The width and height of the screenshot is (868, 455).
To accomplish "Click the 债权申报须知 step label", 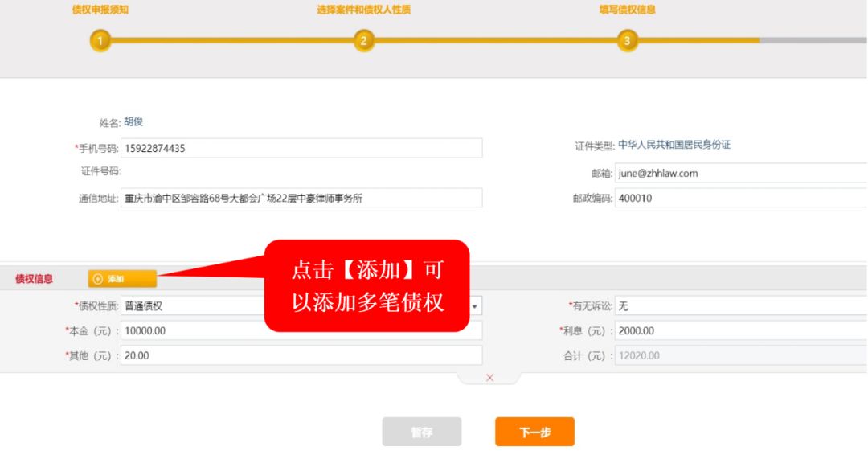I will (x=100, y=10).
